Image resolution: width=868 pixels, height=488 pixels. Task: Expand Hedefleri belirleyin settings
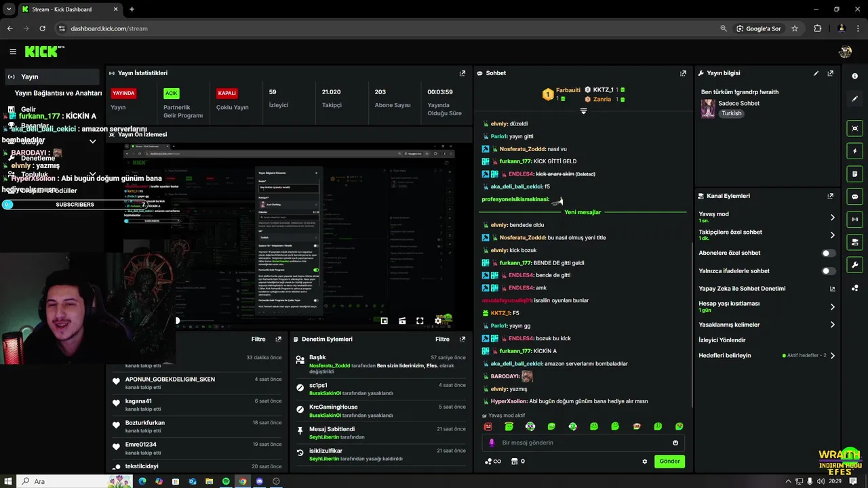[x=832, y=355]
